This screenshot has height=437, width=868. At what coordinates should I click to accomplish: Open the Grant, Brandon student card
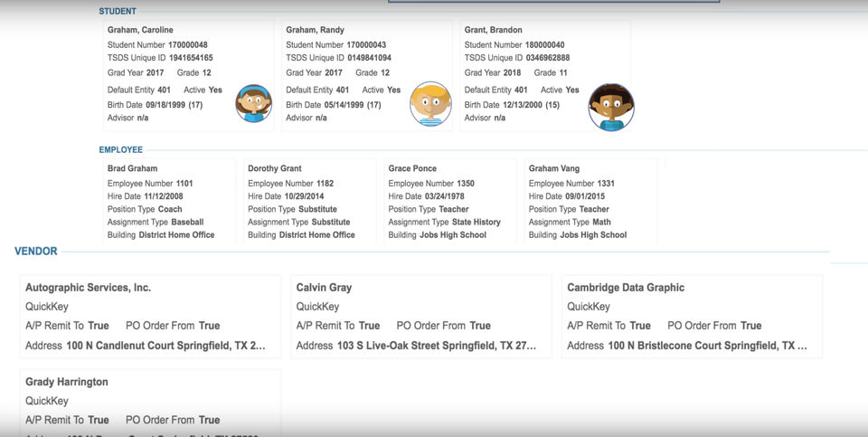(x=545, y=76)
